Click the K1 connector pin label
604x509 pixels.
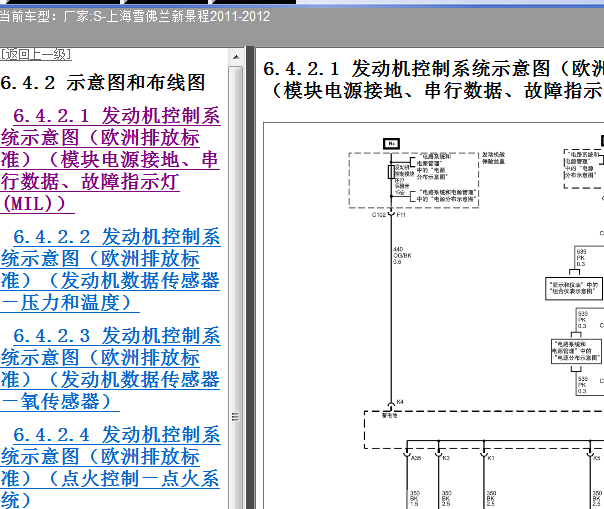tap(491, 458)
